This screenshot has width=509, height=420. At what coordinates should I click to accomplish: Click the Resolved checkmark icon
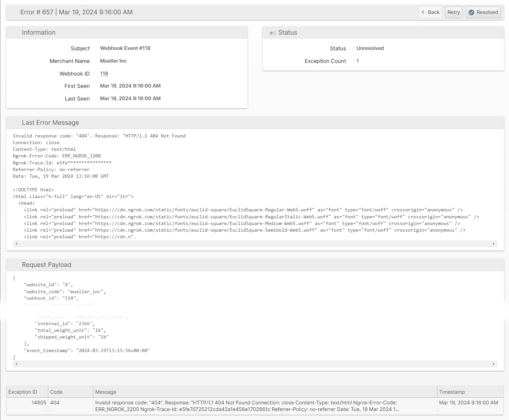click(x=471, y=12)
